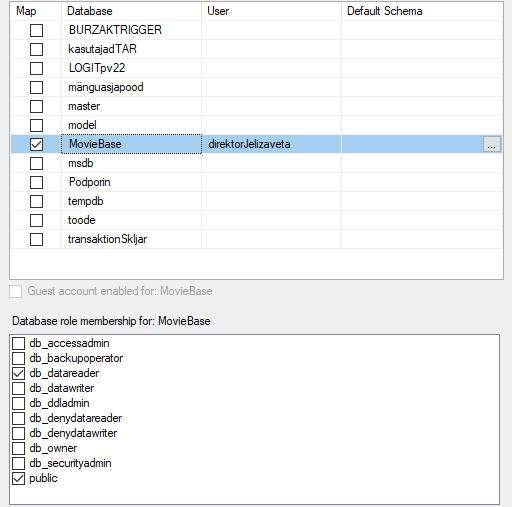
Task: Check the Map box for BURZAKTRIGGER
Action: [x=36, y=30]
